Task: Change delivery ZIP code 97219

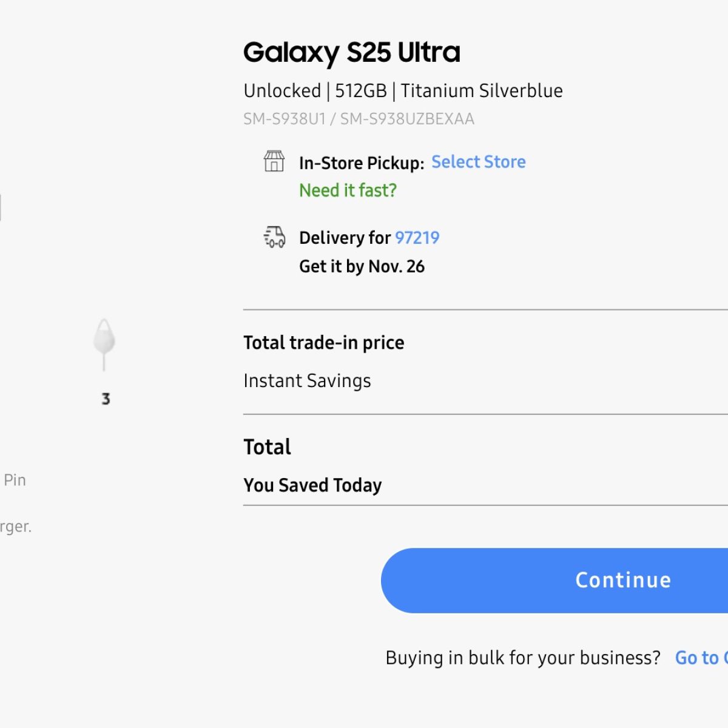Action: point(417,238)
